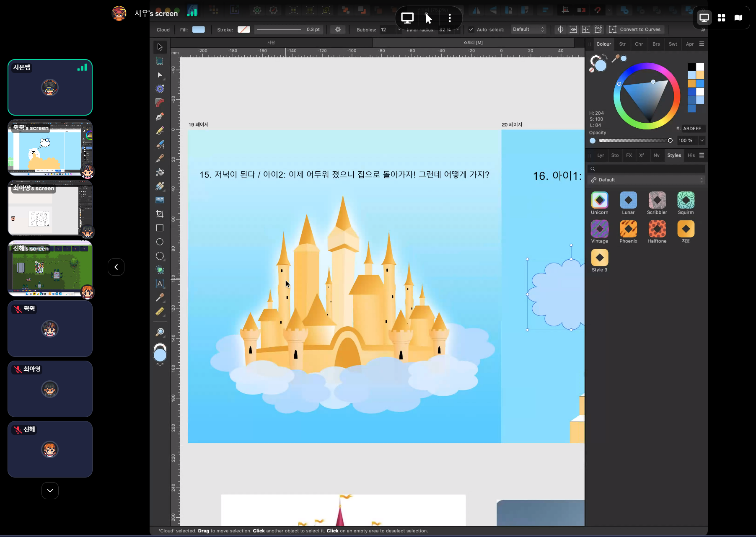Switch to grid view layout
Image resolution: width=756 pixels, height=537 pixels.
[721, 18]
